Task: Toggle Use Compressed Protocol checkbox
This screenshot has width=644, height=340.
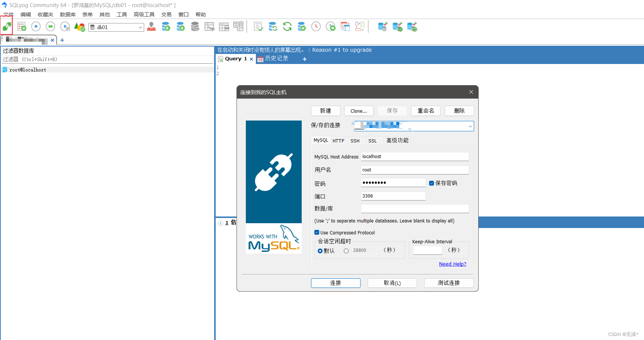Action: [317, 232]
